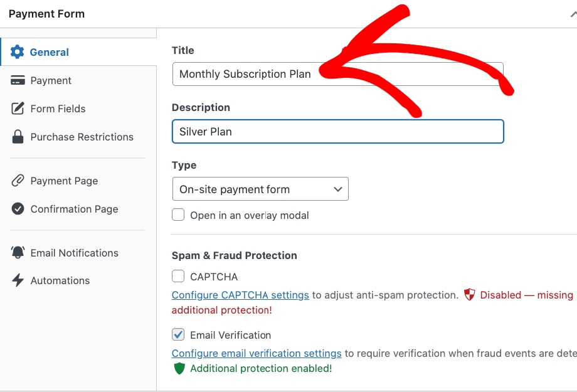The height and width of the screenshot is (392, 577).
Task: Uncheck the Email Verification checkbox
Action: coord(179,335)
